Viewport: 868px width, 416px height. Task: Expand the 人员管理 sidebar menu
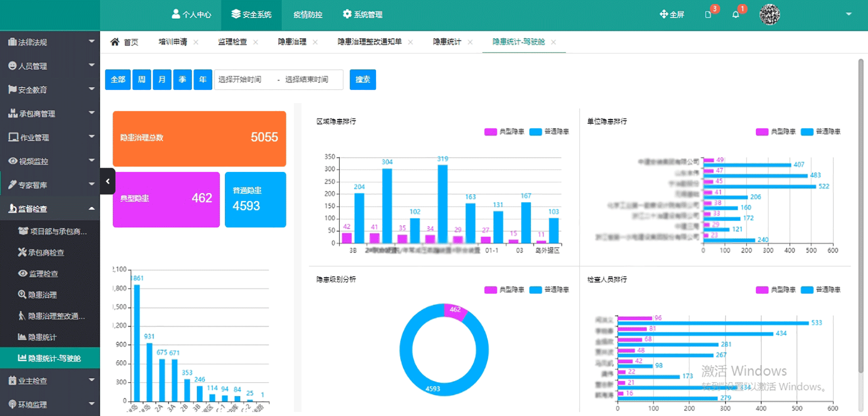pos(50,66)
